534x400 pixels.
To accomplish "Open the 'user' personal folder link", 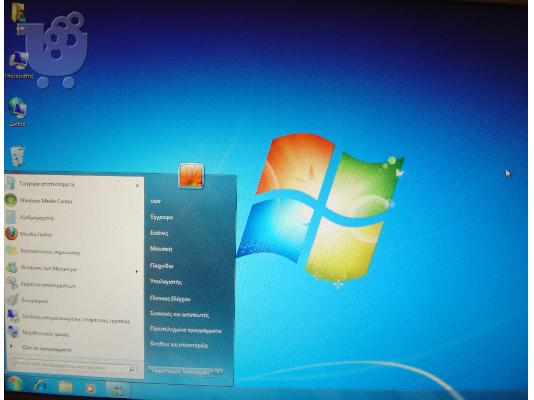I will point(156,201).
